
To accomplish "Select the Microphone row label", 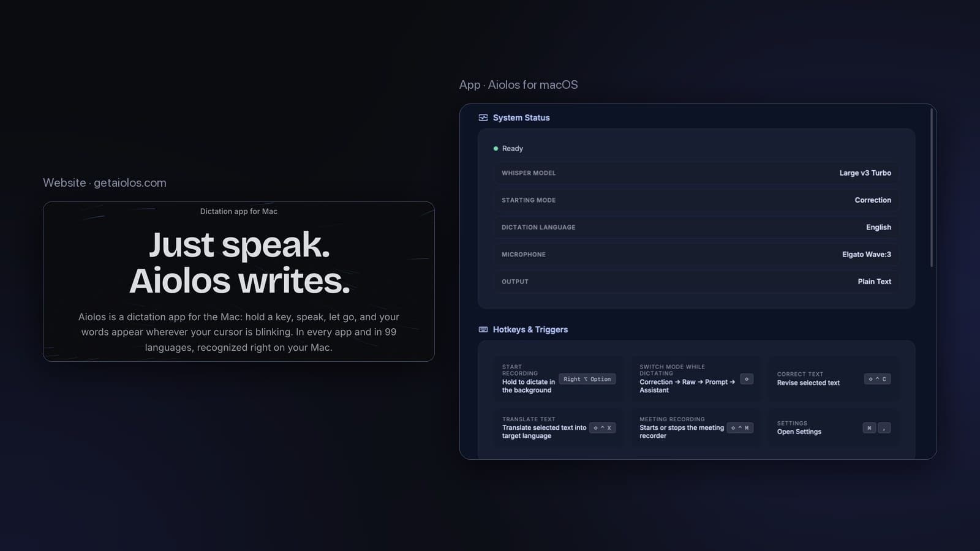I will pyautogui.click(x=524, y=255).
